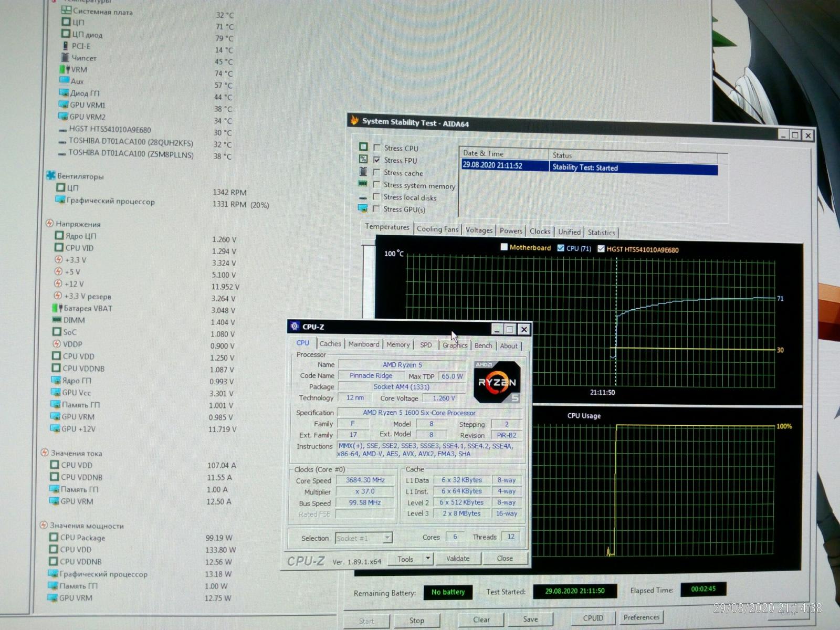The image size is (840, 630).
Task: Switch to the Cooling Fans tab
Action: pos(437,229)
